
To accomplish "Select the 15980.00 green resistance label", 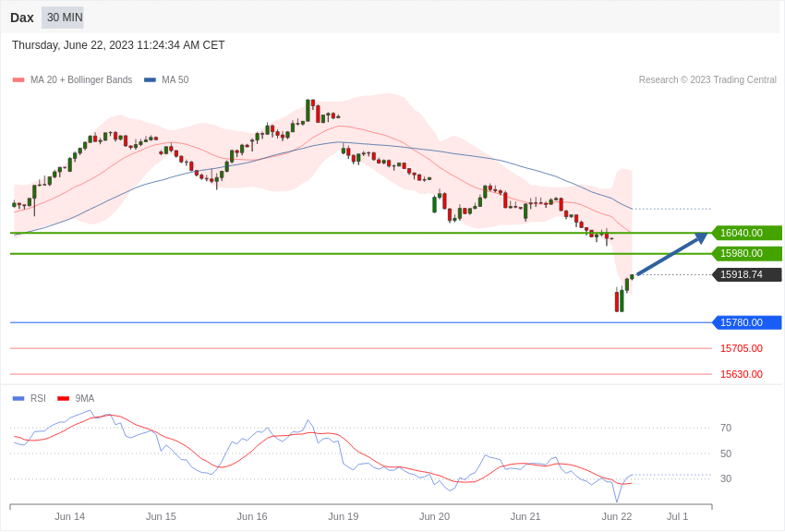I will [x=746, y=253].
